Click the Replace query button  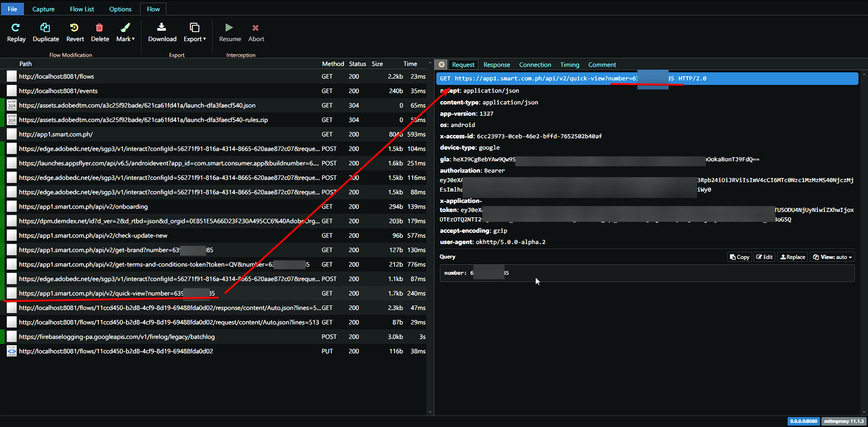[x=793, y=257]
